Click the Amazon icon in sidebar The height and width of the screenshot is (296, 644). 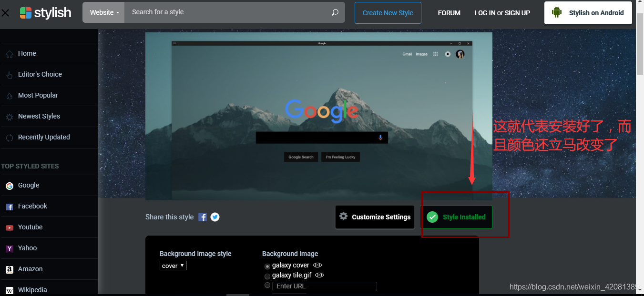click(10, 270)
